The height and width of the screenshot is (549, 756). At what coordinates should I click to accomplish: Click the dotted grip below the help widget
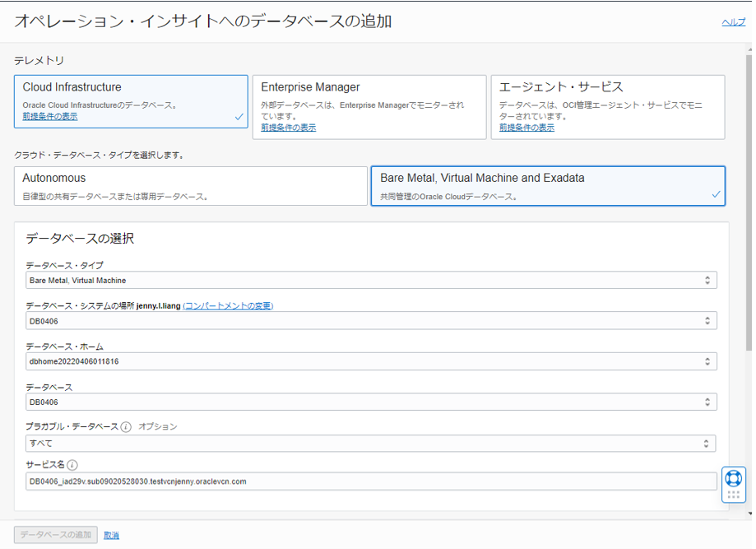click(733, 495)
